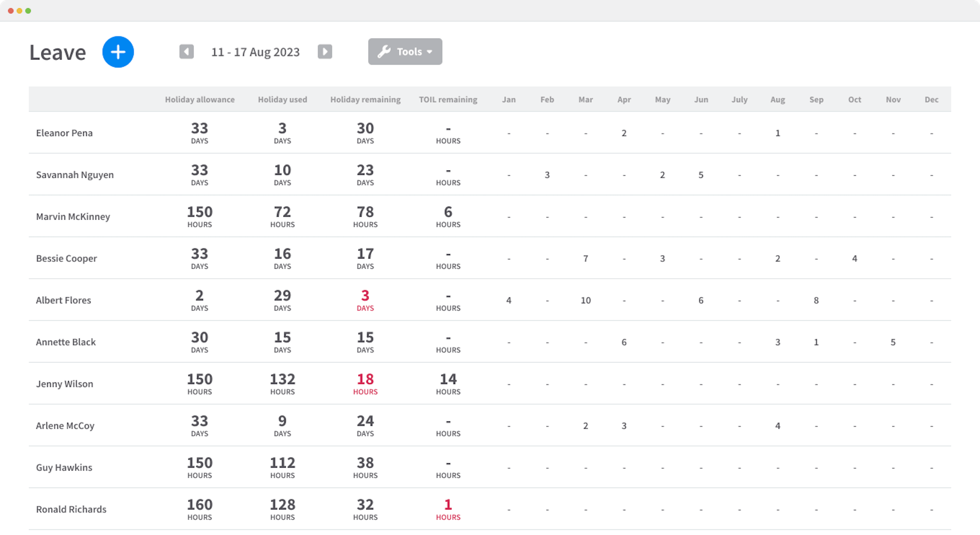Expand the Tools chevron arrow

point(430,51)
